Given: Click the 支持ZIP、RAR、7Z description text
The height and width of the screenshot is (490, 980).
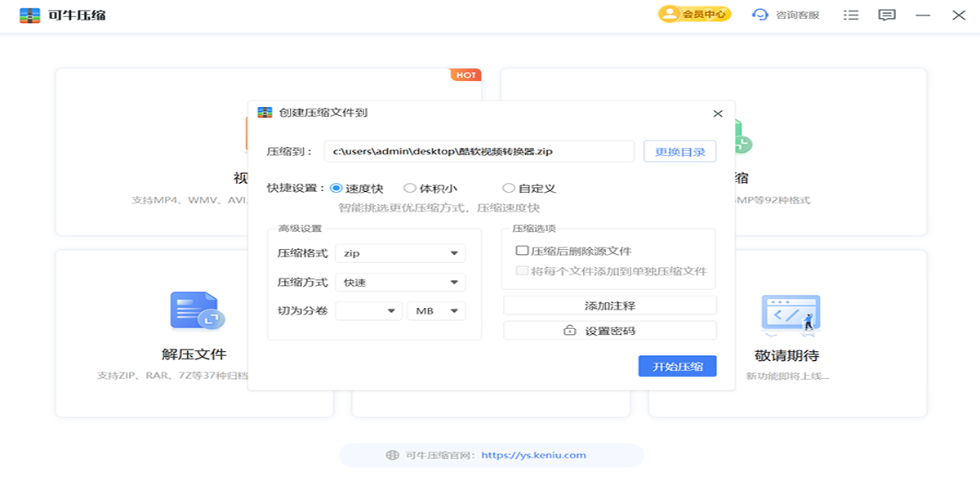Looking at the screenshot, I should pyautogui.click(x=172, y=376).
